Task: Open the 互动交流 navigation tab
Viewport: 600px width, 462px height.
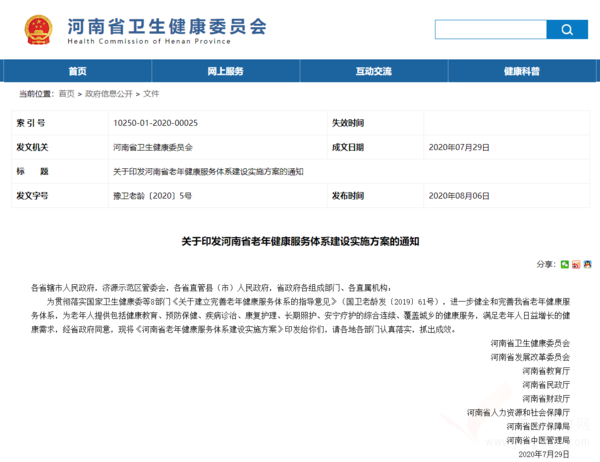Action: [x=374, y=71]
